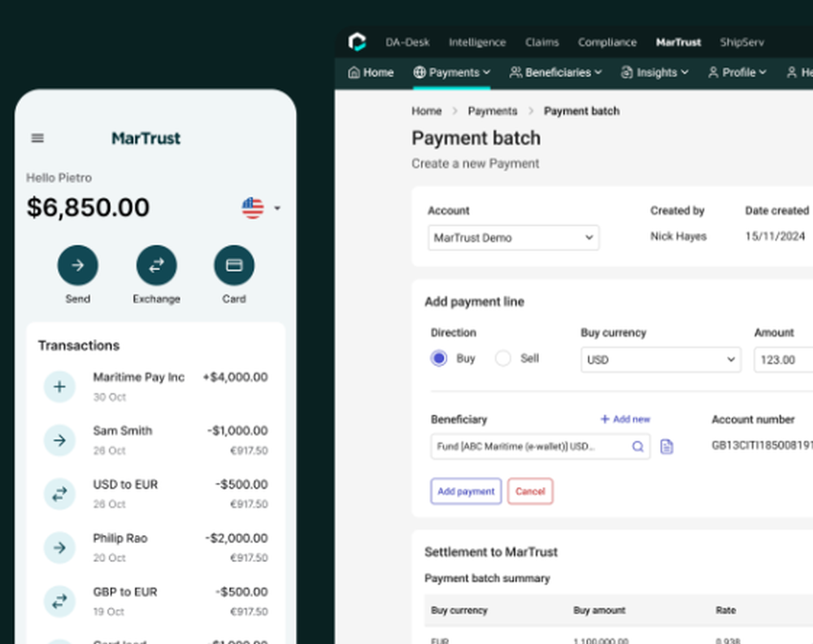813x644 pixels.
Task: Click the people icon next to Beneficiaries
Action: 515,72
